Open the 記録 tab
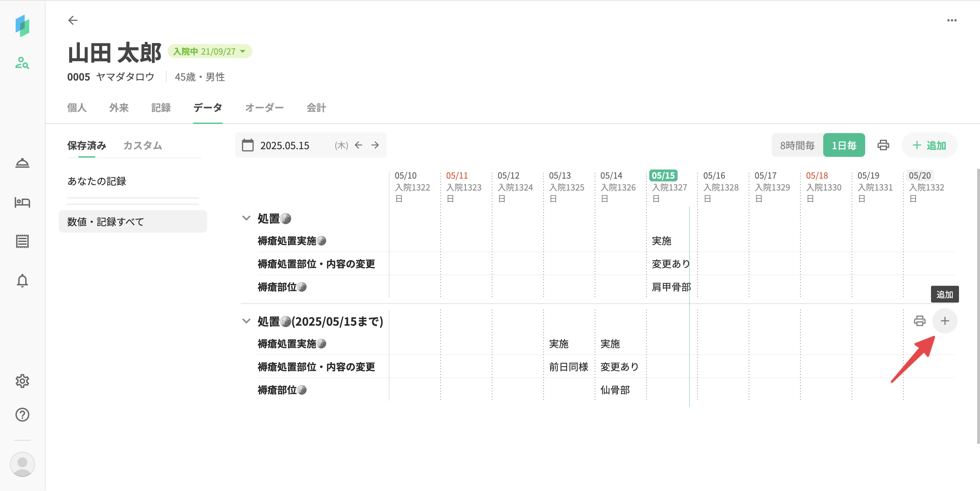The image size is (980, 491). coord(161,108)
